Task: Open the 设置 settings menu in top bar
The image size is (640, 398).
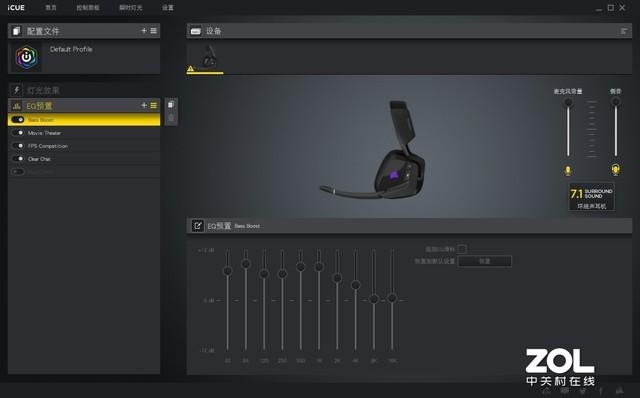Action: (168, 8)
